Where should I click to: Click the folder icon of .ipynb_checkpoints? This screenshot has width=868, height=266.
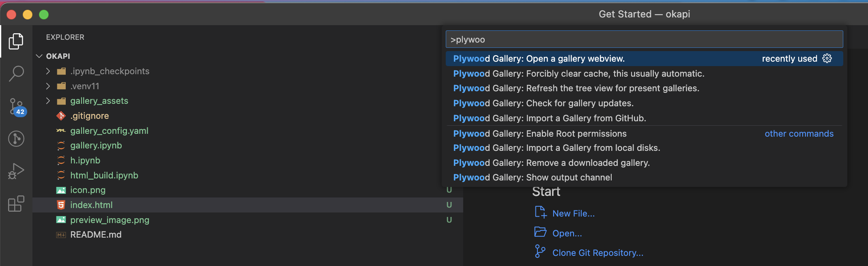61,71
